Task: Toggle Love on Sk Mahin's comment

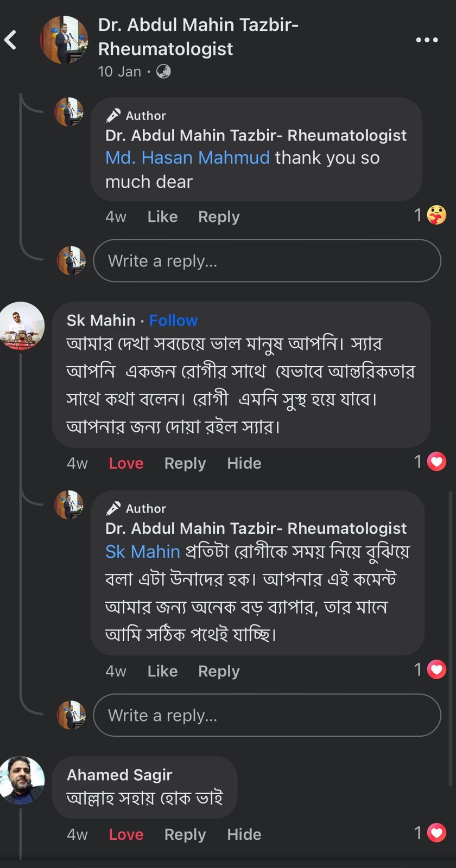Action: tap(126, 463)
